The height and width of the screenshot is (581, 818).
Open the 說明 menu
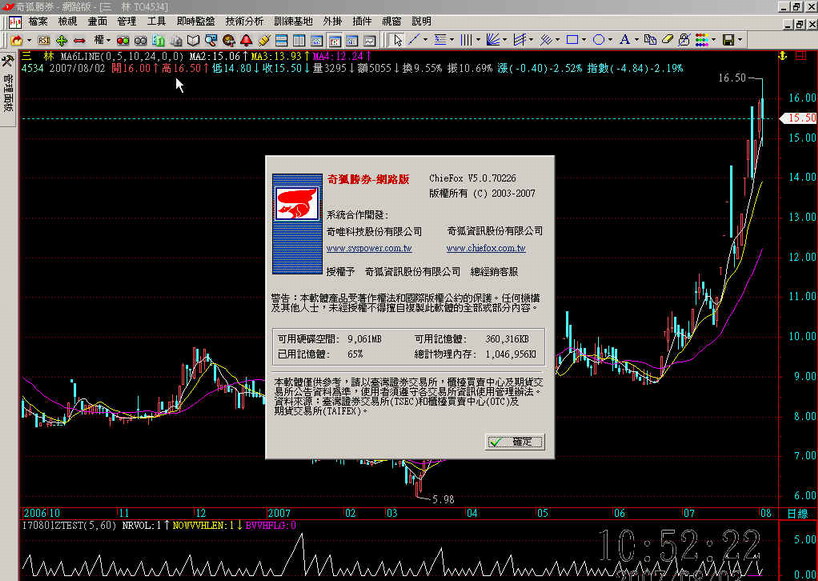pyautogui.click(x=422, y=21)
